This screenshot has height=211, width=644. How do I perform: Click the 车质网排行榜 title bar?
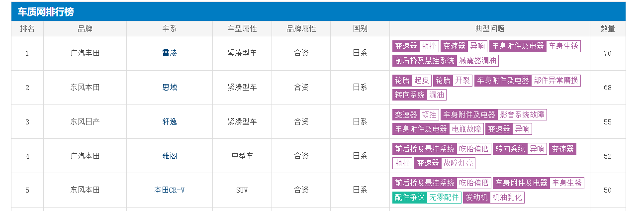click(318, 12)
